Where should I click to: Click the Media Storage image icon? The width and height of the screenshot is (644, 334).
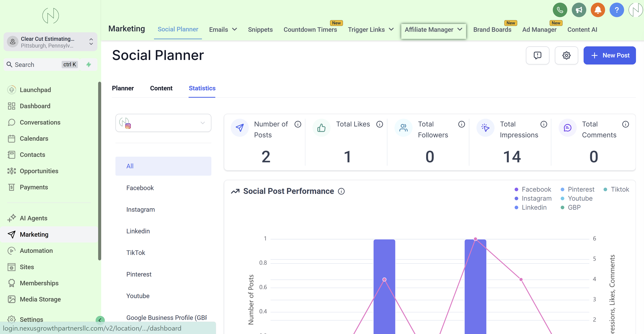(12, 299)
